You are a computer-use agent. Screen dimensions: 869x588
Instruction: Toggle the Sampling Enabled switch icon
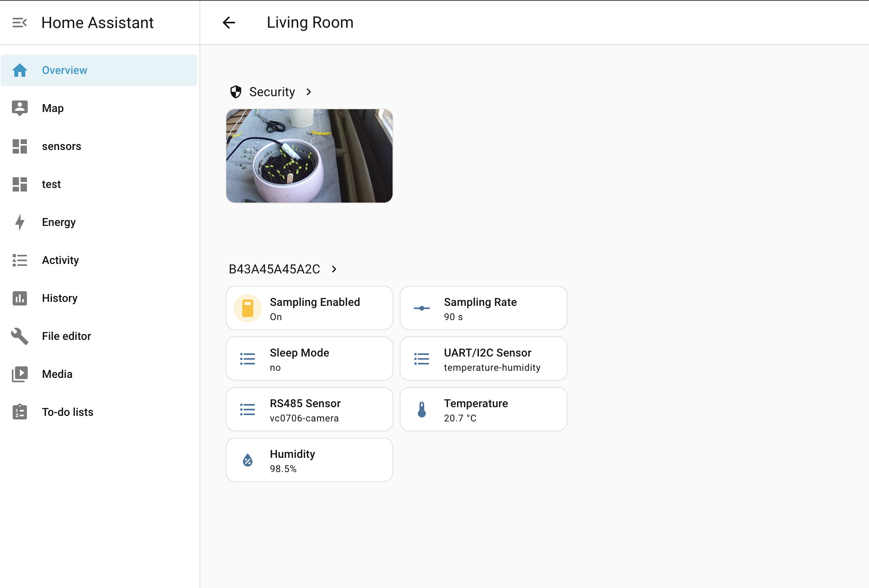pos(248,308)
